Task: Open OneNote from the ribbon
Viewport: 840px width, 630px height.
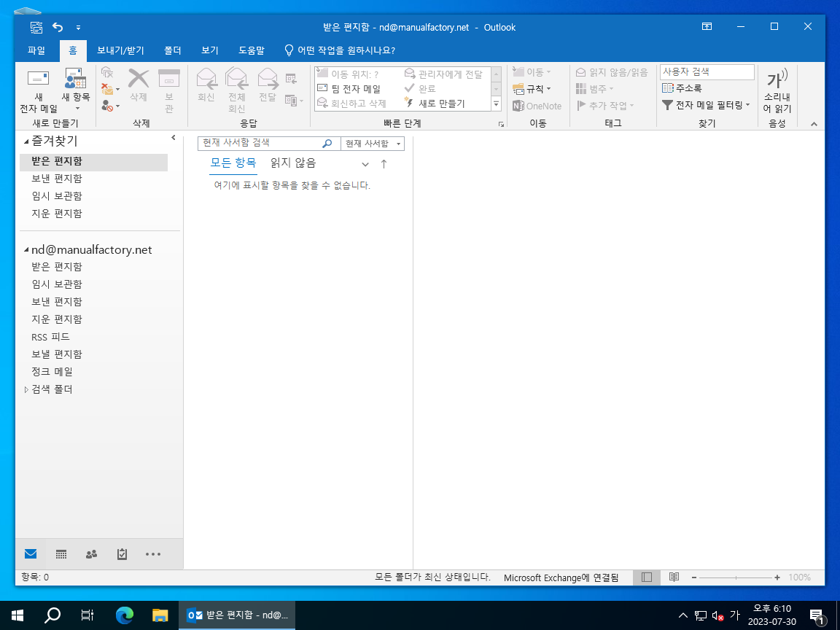Action: coord(537,106)
